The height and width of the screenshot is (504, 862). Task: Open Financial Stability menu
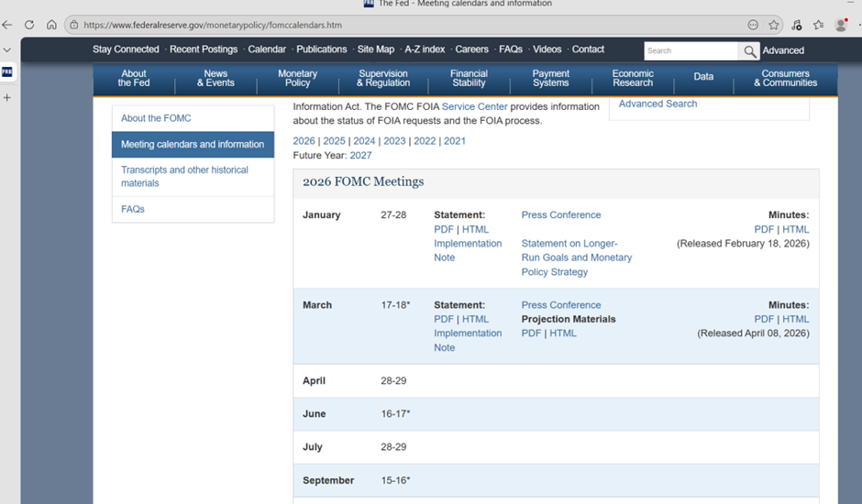469,78
